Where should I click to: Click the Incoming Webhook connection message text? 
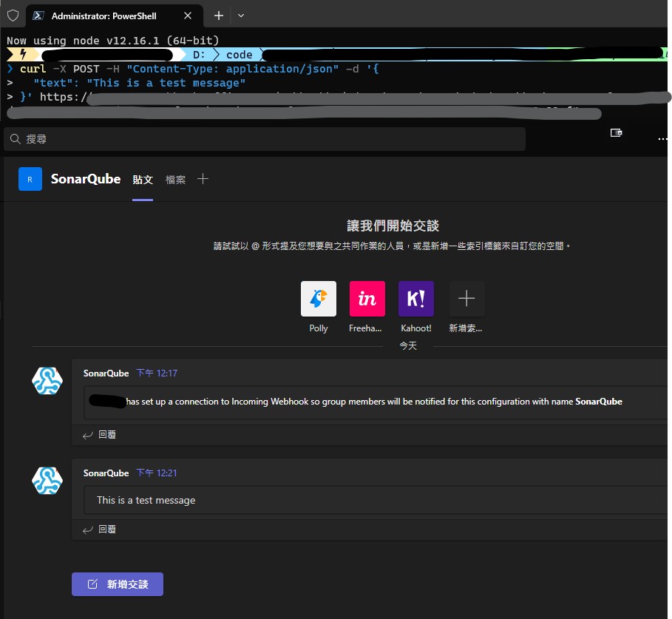tap(374, 402)
